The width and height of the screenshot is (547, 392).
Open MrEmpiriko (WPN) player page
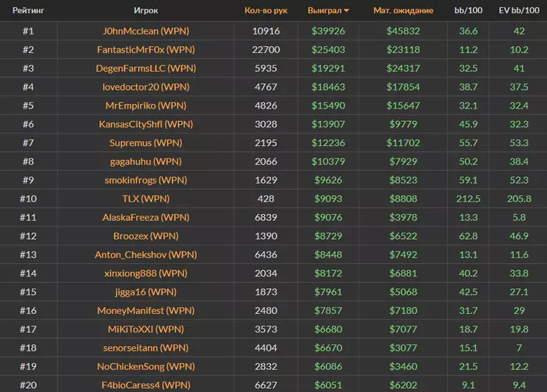pyautogui.click(x=146, y=105)
